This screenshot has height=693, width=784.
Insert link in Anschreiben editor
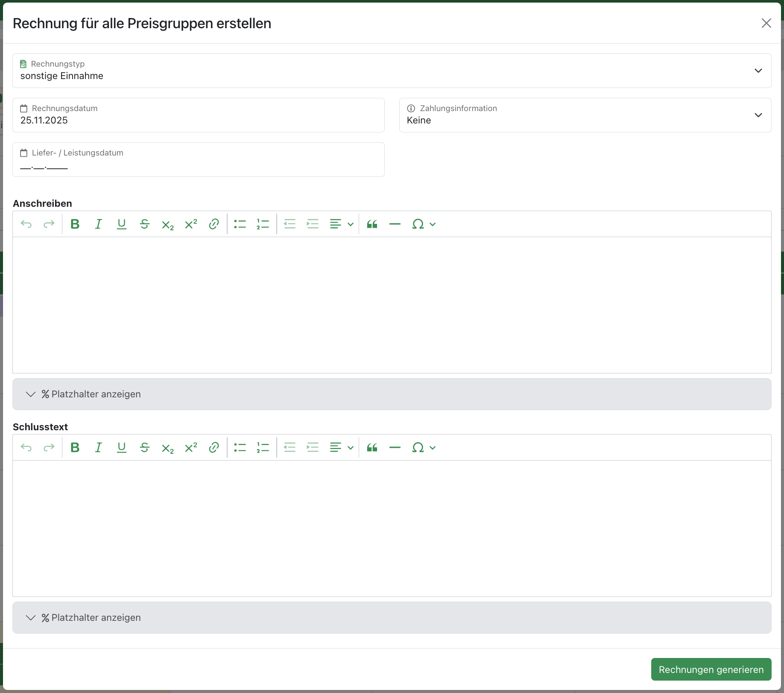click(x=214, y=224)
